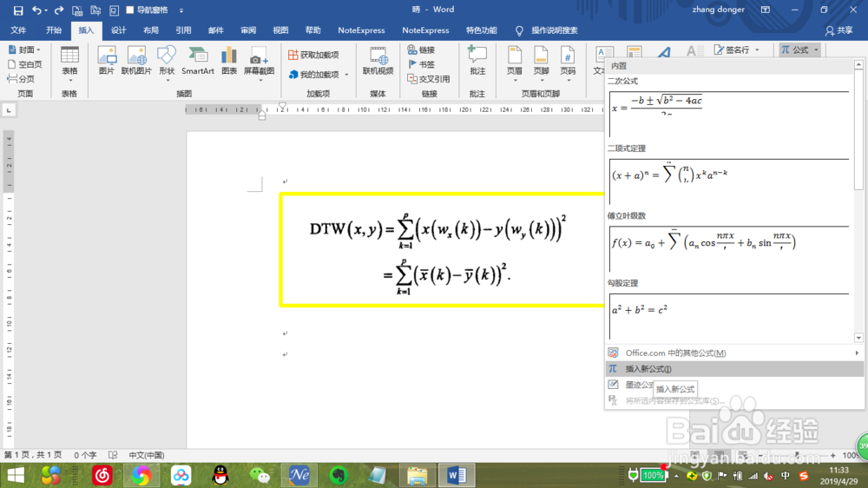Open the 形状 shapes gallery
The height and width of the screenshot is (488, 868).
[167, 63]
